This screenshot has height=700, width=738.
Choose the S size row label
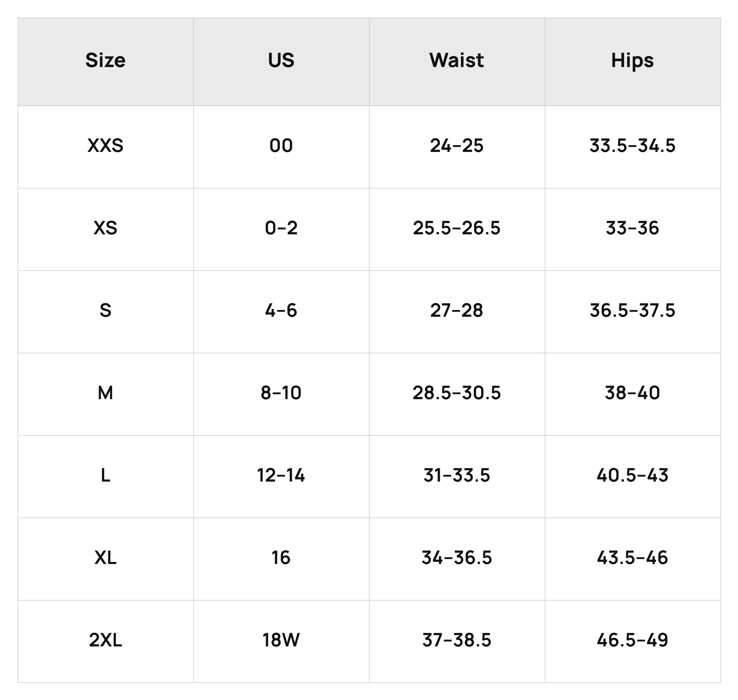click(105, 312)
